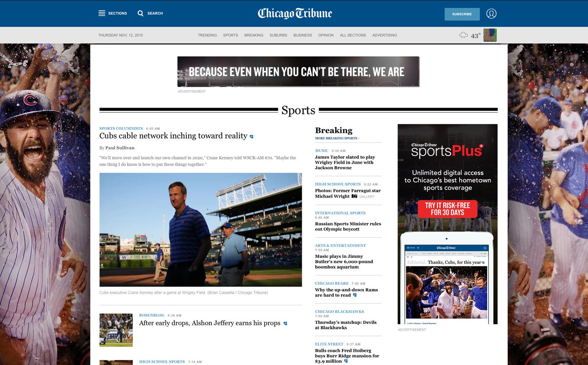Open the Opinion section from nav bar

coord(326,35)
